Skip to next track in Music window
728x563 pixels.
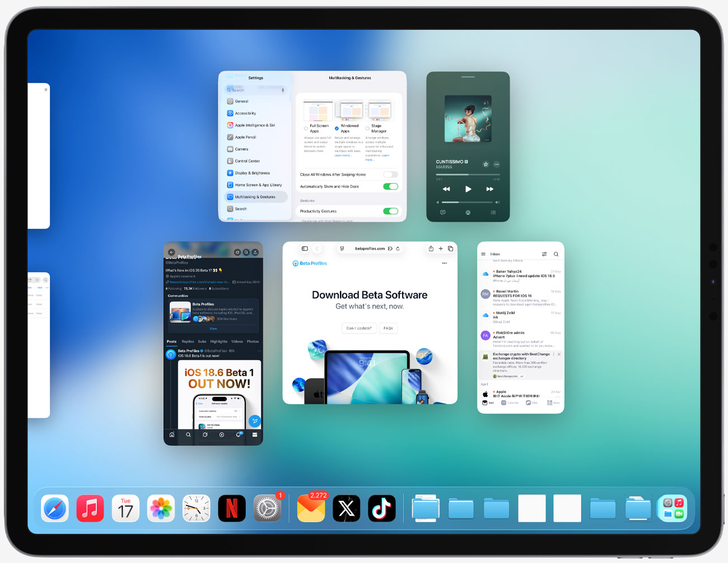point(490,189)
